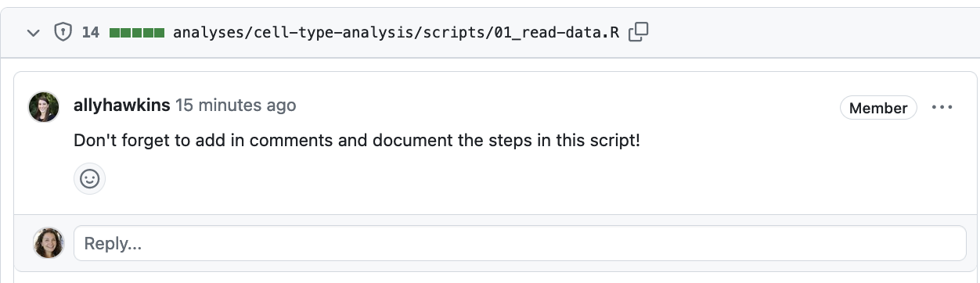Click the 14 changed lines count
The image size is (980, 283).
point(91,33)
